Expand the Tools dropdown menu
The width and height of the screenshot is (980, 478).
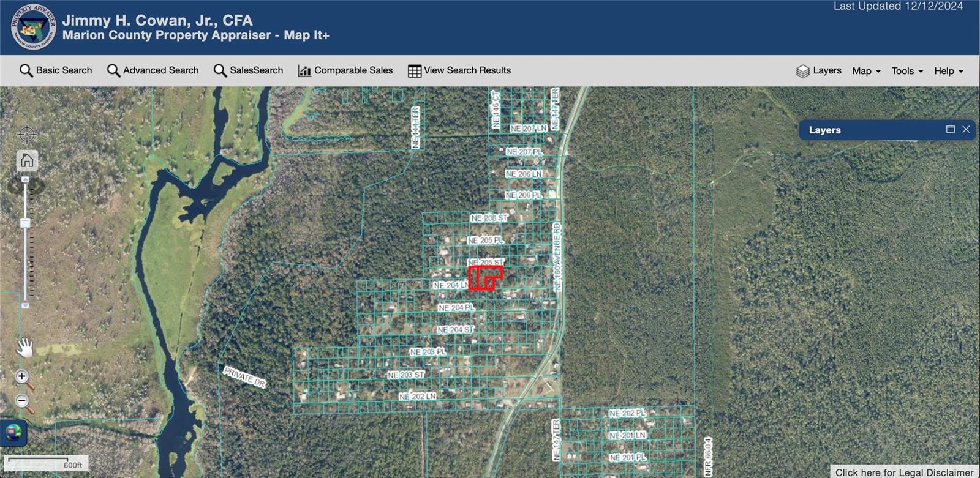click(907, 71)
